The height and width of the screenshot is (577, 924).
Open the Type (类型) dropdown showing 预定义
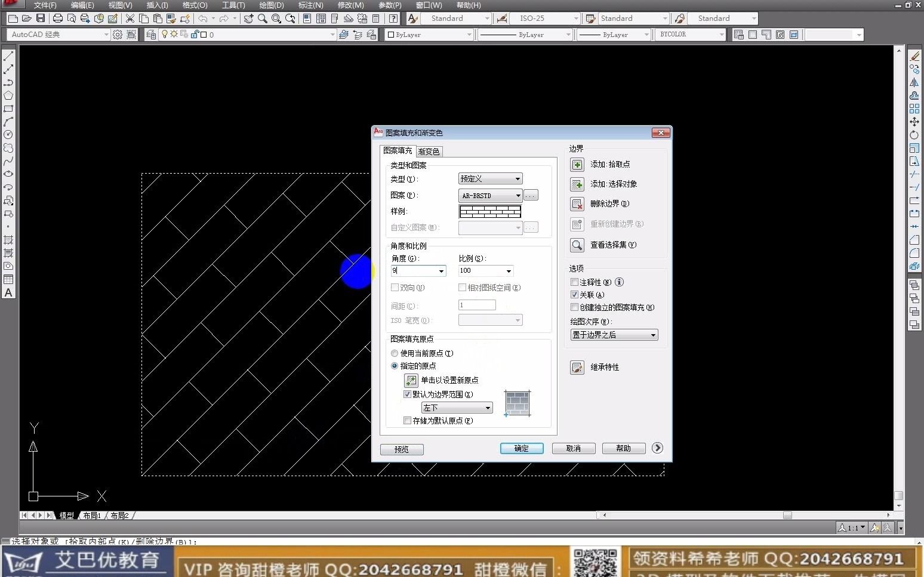click(x=490, y=178)
